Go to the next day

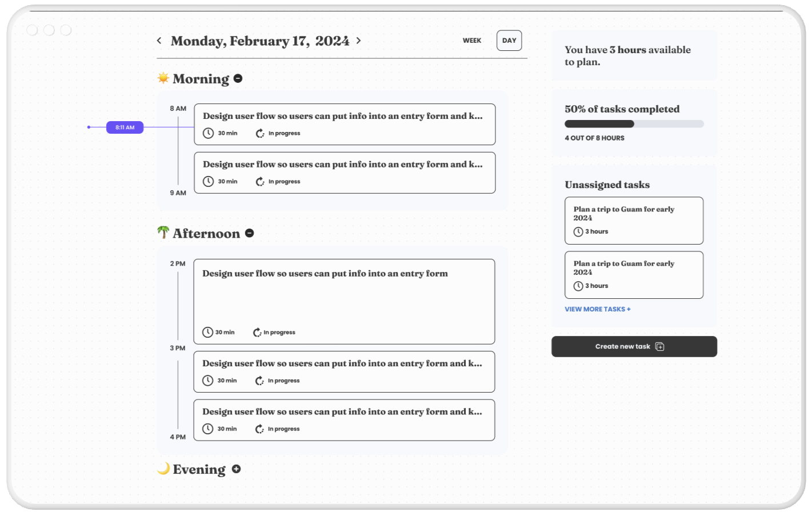click(359, 41)
